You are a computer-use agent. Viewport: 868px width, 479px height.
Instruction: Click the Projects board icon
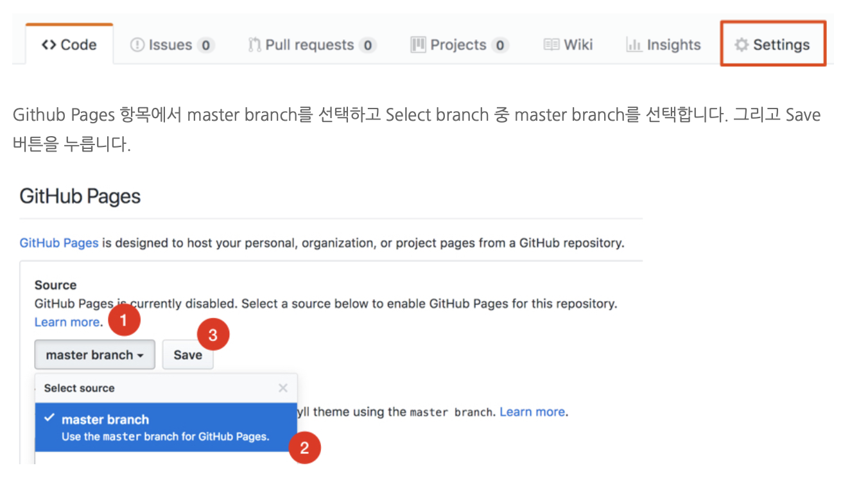419,45
